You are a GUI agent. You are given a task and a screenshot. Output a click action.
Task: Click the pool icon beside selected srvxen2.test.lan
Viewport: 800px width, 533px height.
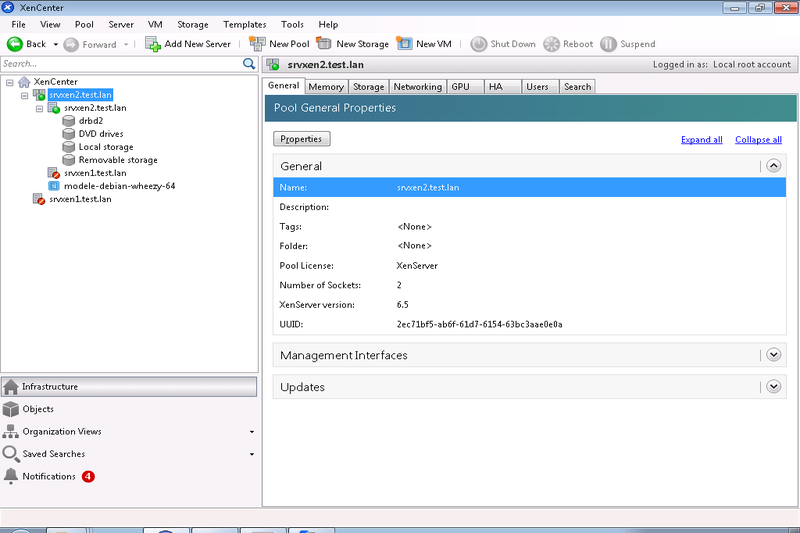pyautogui.click(x=39, y=95)
